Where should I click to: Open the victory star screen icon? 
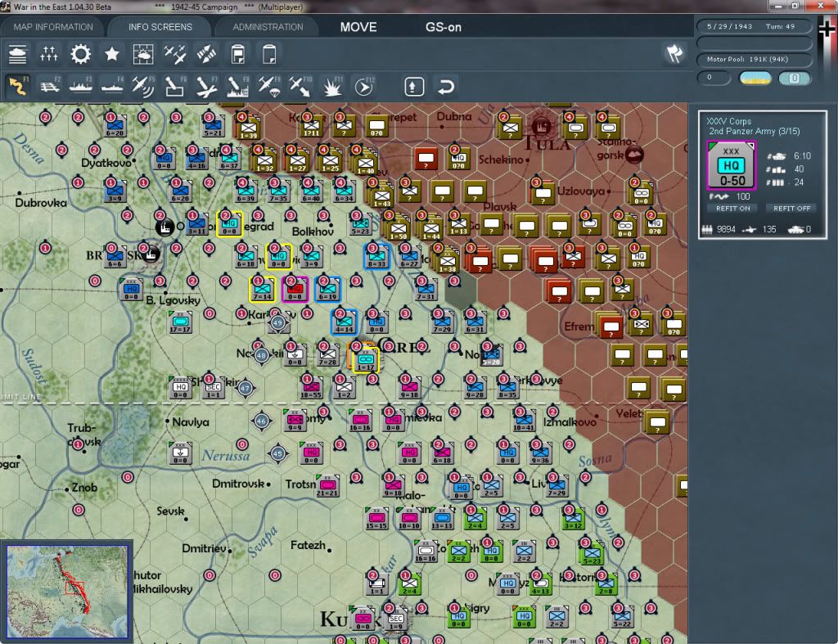111,55
